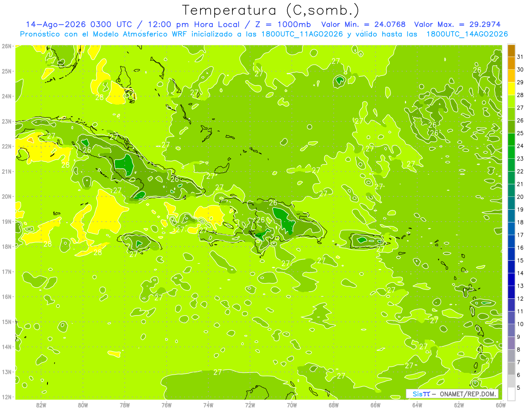532x411 pixels.
Task: Click the 64W longitude label
Action: click(x=417, y=404)
